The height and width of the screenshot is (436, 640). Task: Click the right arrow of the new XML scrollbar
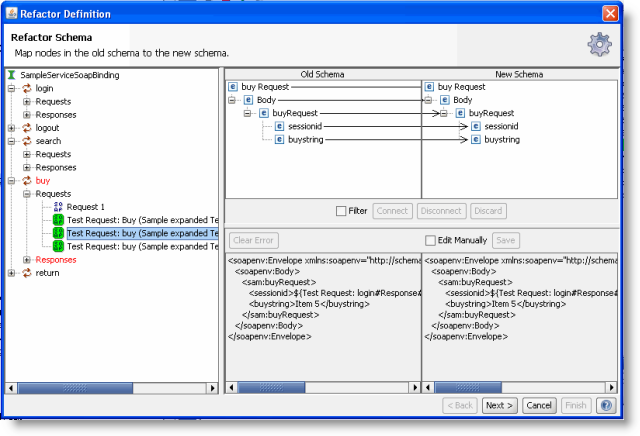click(611, 387)
